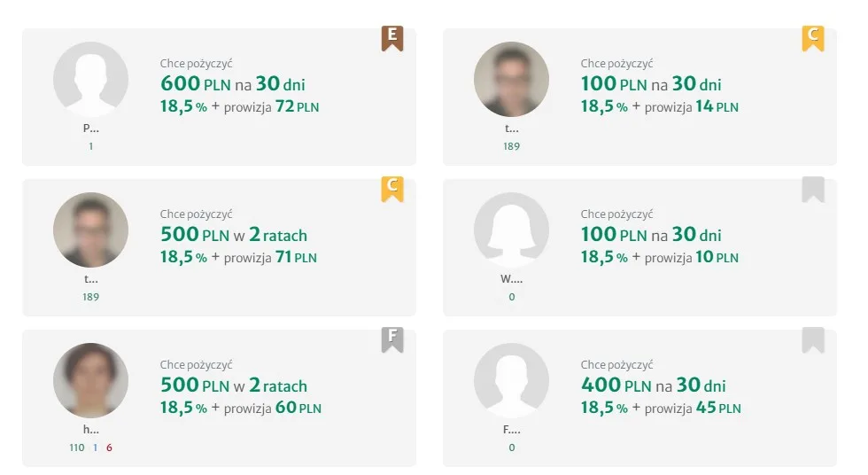Open the 400 PLN na 30 dni loan request
The height and width of the screenshot is (475, 868).
pyautogui.click(x=653, y=386)
